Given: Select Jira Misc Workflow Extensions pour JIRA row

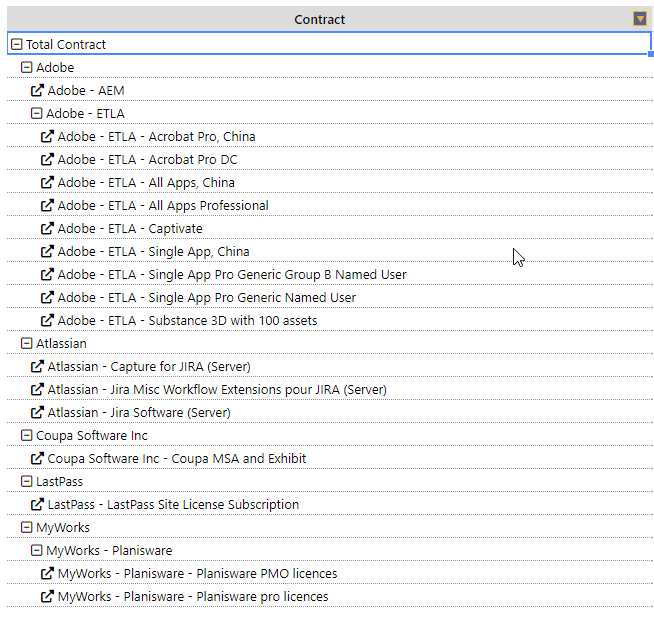Looking at the screenshot, I should 330,389.
